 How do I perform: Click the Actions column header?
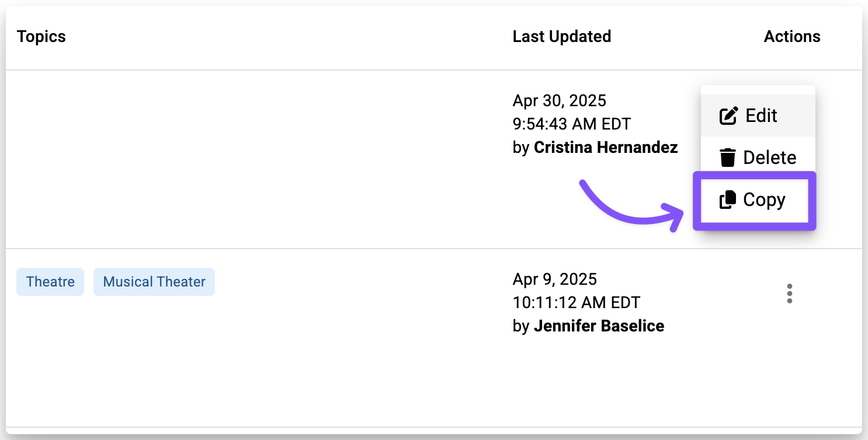[791, 36]
